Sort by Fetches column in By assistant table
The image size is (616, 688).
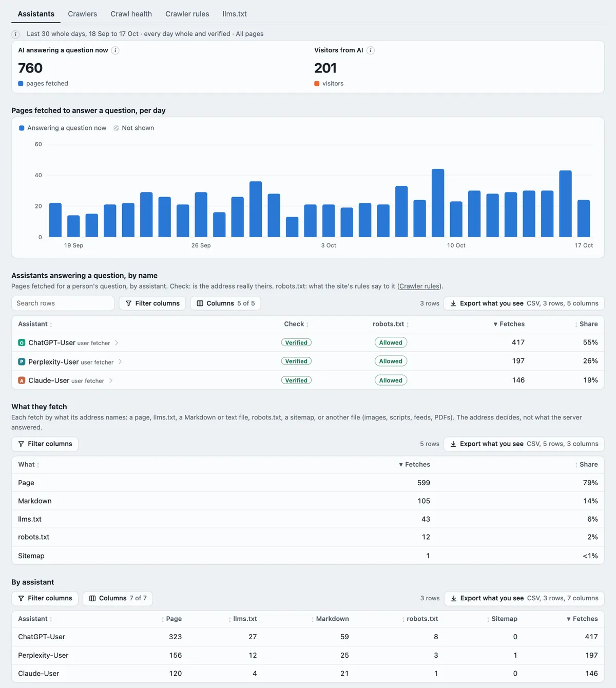[x=582, y=619]
